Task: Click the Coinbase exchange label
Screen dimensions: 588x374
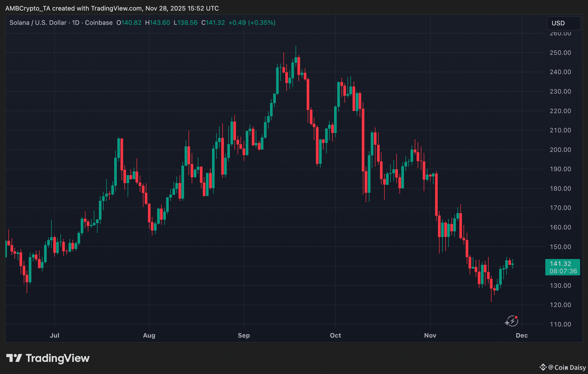Action: click(x=99, y=23)
